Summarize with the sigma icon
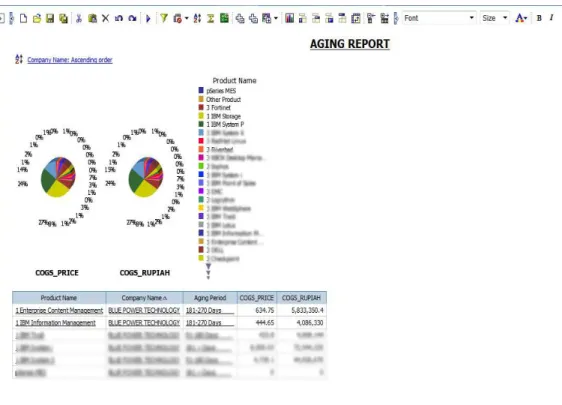The height and width of the screenshot is (405, 562). coord(210,18)
